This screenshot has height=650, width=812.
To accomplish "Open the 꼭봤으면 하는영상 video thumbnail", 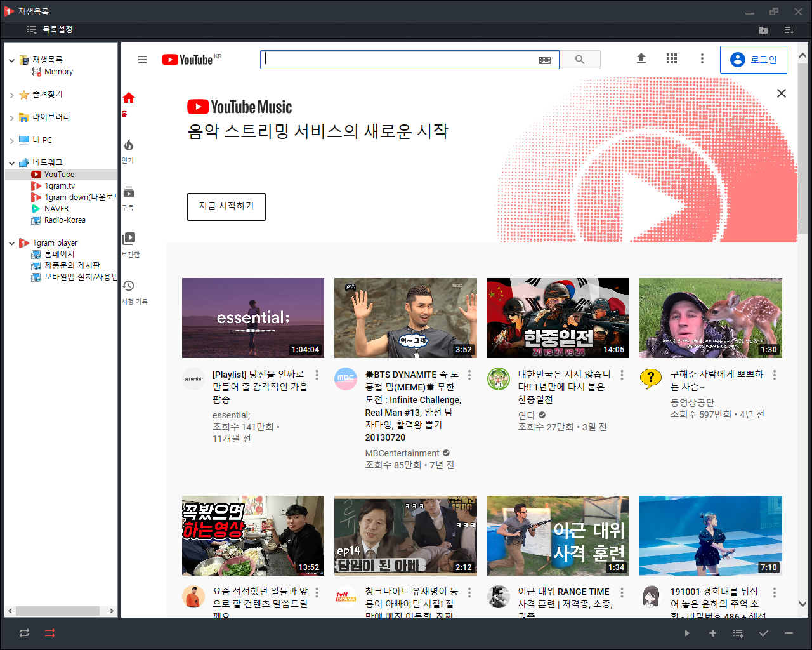I will click(253, 536).
